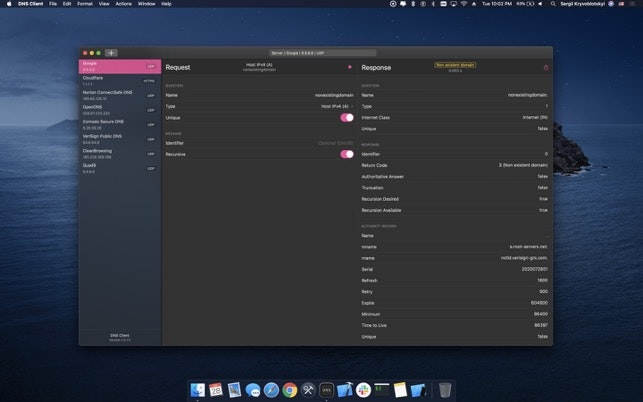Open the Type selector showing Host IPv4 (A)

tap(337, 106)
